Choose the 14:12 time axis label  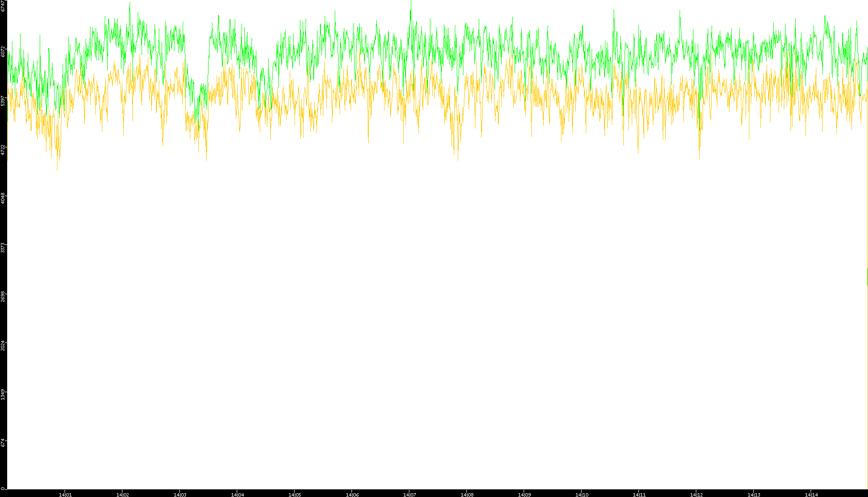pyautogui.click(x=696, y=495)
